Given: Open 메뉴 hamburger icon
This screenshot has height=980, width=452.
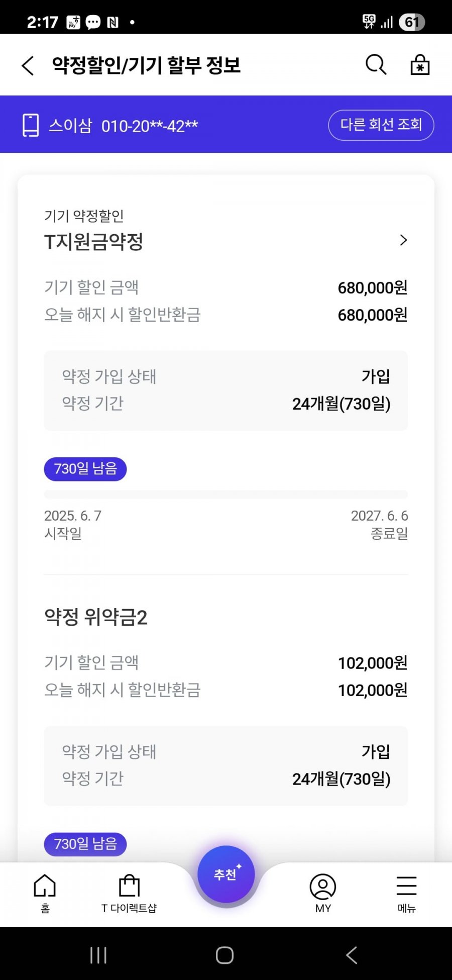Looking at the screenshot, I should tap(407, 893).
